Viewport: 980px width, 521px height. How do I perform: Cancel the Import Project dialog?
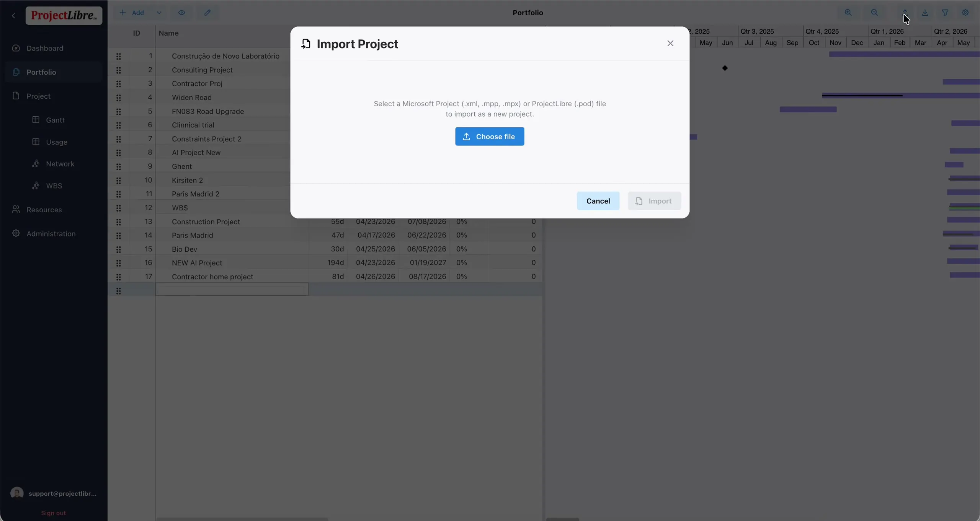pos(598,201)
